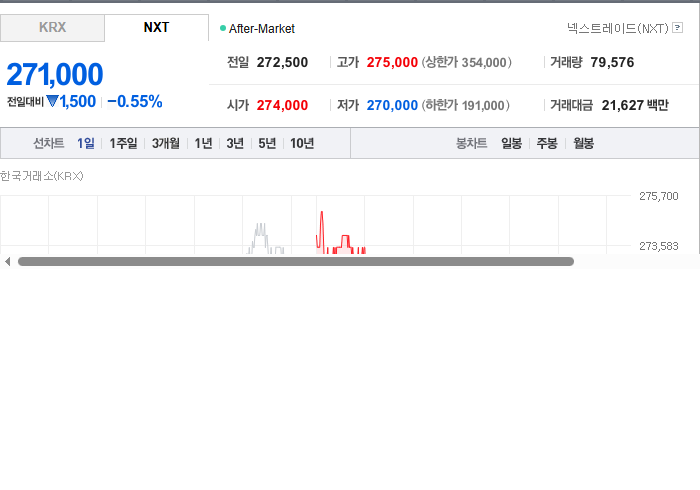The height and width of the screenshot is (490, 700).
Task: Click the 선차트 label
Action: coord(49,143)
